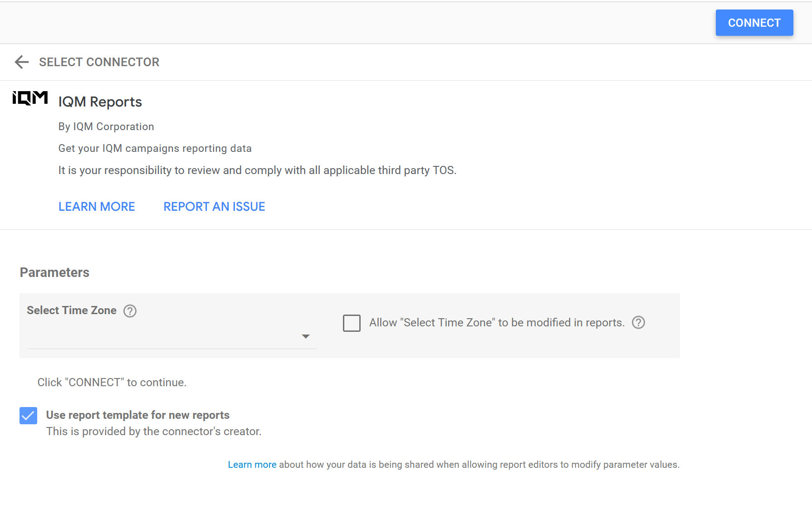Follow the bottom "Learn more" data sharing link
Screen dimensions: 812x524
pyautogui.click(x=252, y=465)
